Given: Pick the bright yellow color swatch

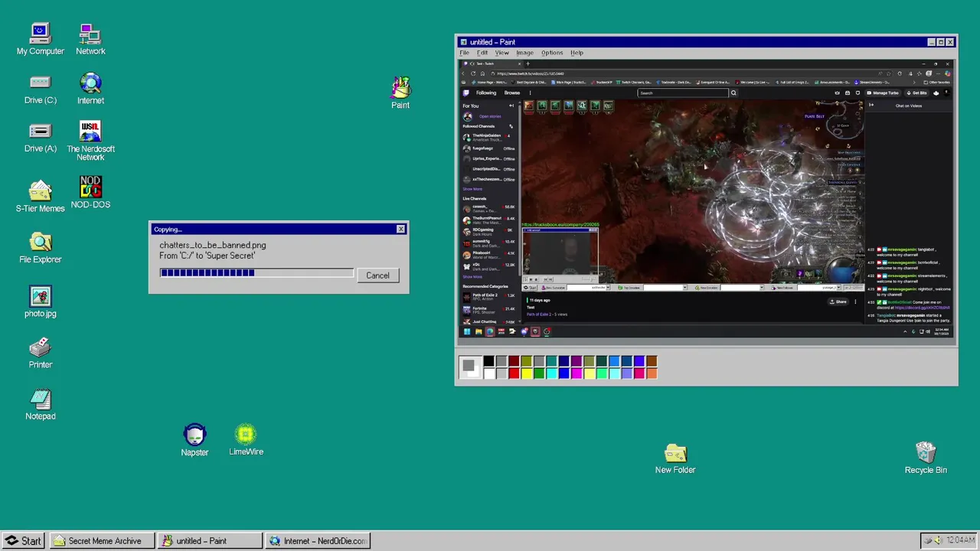Looking at the screenshot, I should pos(527,373).
